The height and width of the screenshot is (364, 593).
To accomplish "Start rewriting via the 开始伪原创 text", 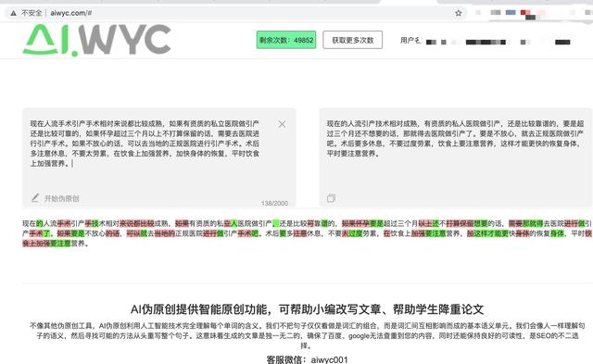I will [62, 198].
